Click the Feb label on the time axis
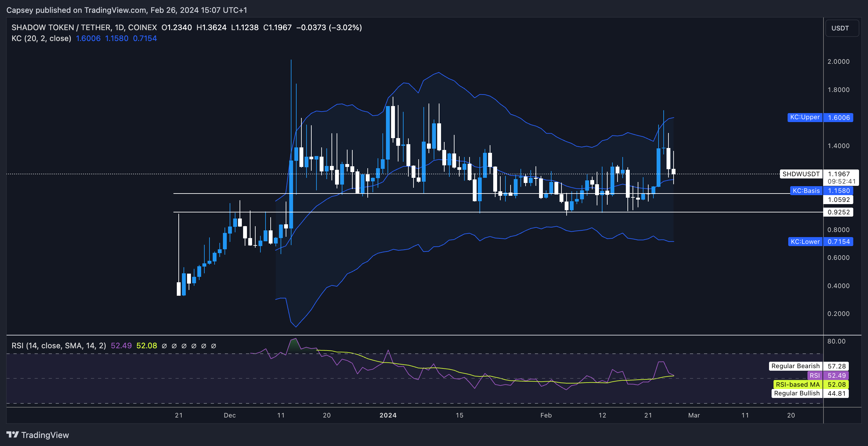The height and width of the screenshot is (446, 868). coord(546,415)
